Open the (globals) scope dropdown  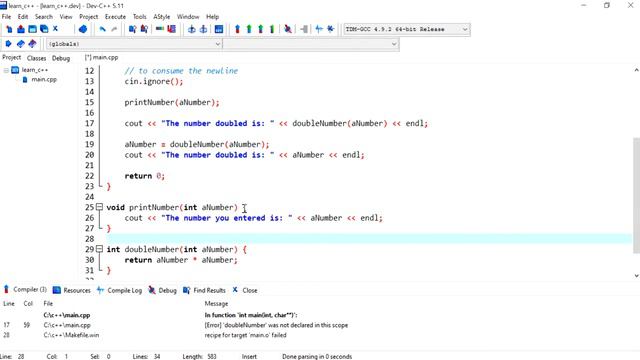pos(134,44)
